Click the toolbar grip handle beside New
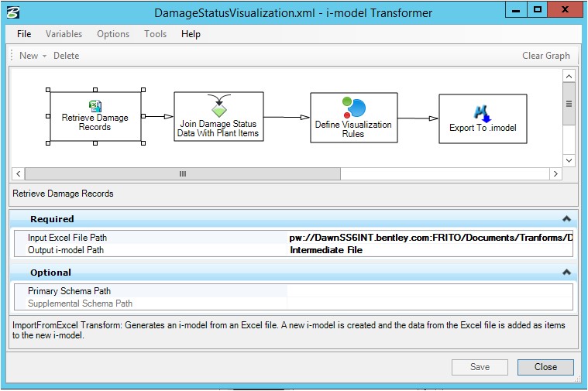 (12, 56)
